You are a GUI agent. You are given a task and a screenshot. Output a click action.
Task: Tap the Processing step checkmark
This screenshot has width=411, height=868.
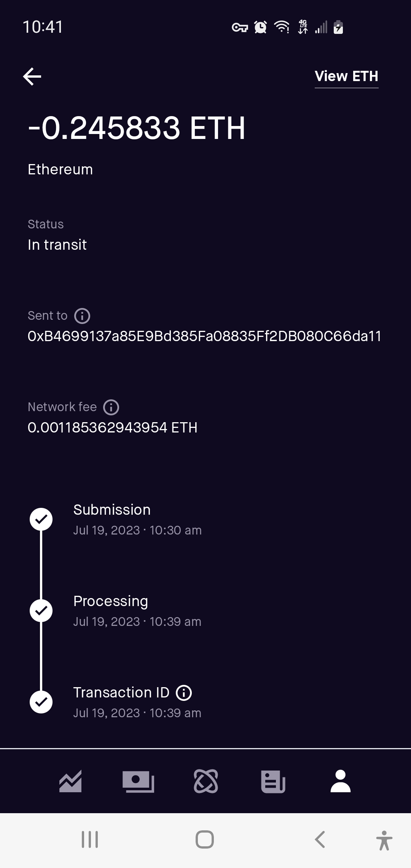click(x=41, y=611)
